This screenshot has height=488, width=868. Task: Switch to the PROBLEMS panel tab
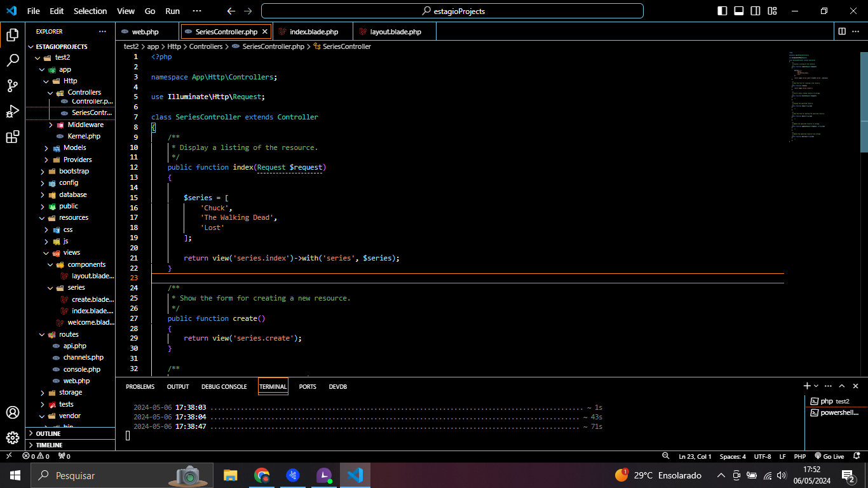(140, 386)
